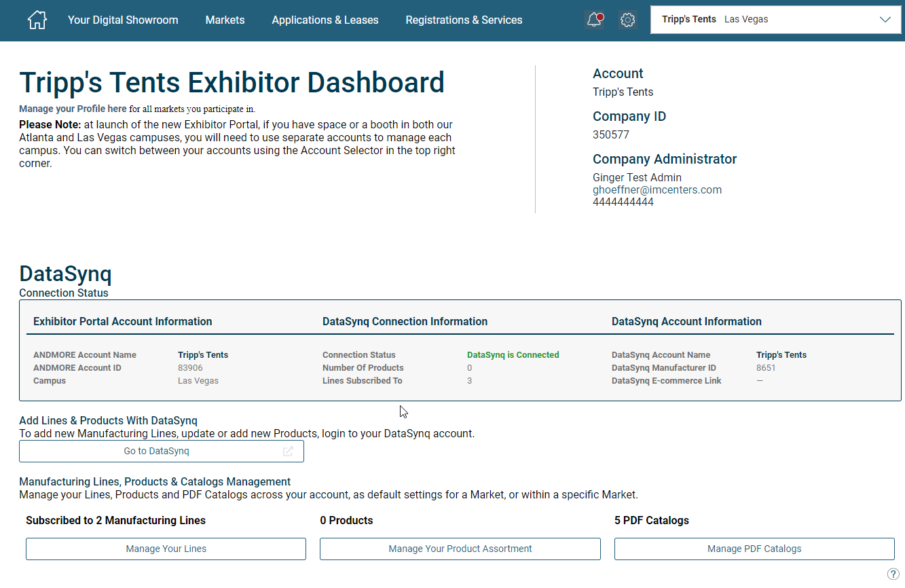The height and width of the screenshot is (588, 905).
Task: Open the Markets menu
Action: pyautogui.click(x=225, y=20)
